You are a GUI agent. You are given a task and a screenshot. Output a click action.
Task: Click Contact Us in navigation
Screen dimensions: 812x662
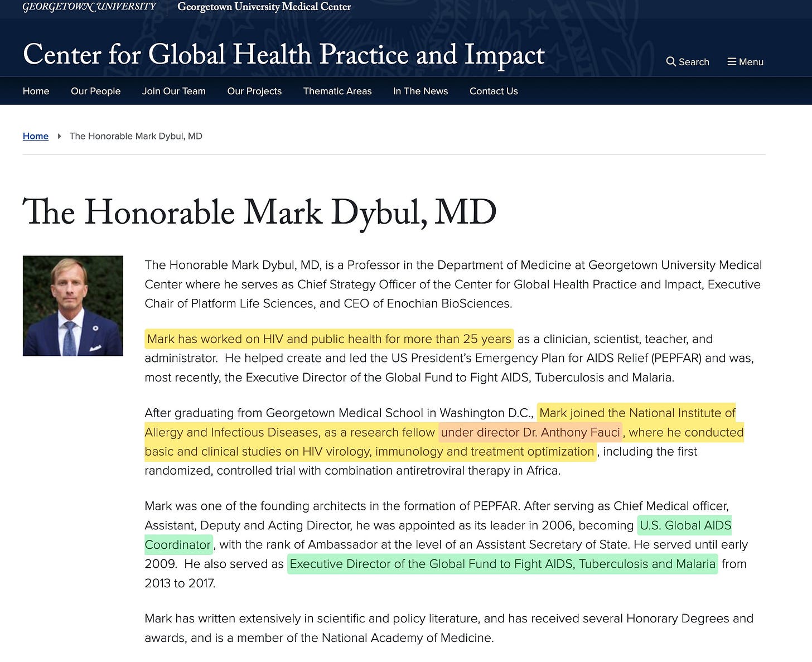[x=494, y=91]
